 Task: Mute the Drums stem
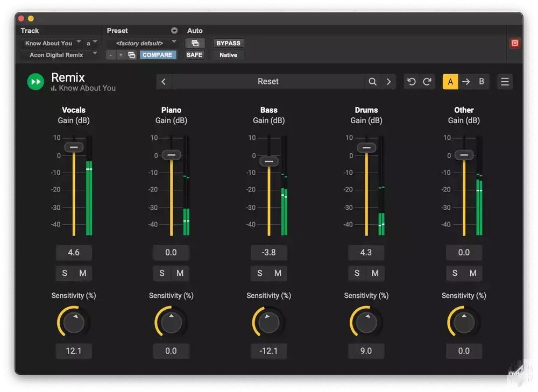376,273
